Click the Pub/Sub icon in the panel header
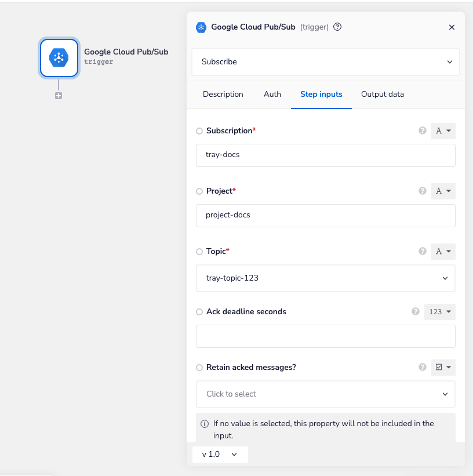 click(201, 27)
